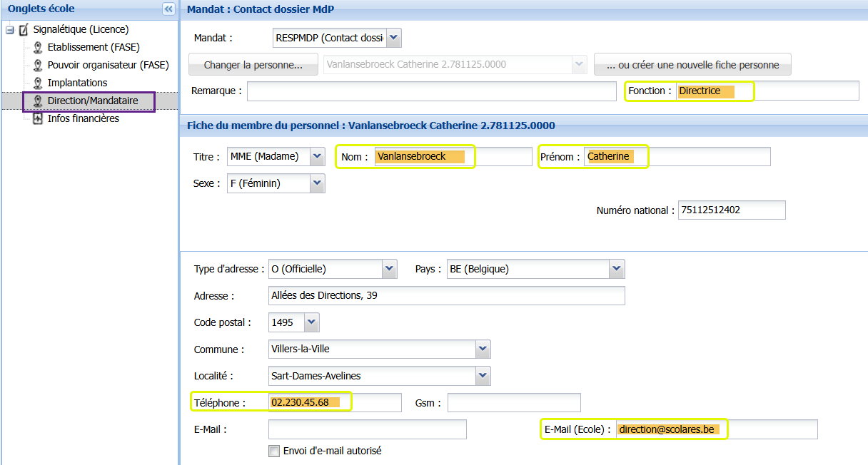Open the Titre dropdown arrow
868x465 pixels.
click(x=318, y=157)
